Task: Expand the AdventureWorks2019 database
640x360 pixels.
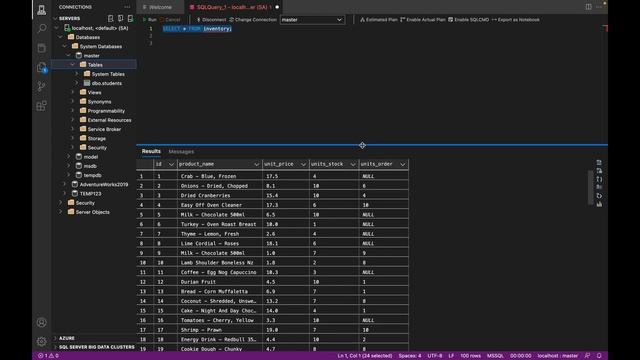Action: coord(65,184)
